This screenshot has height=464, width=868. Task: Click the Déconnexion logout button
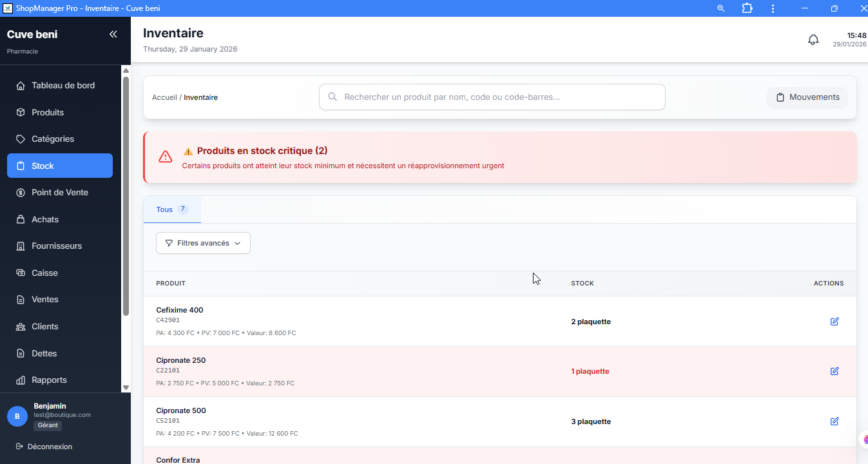click(50, 447)
